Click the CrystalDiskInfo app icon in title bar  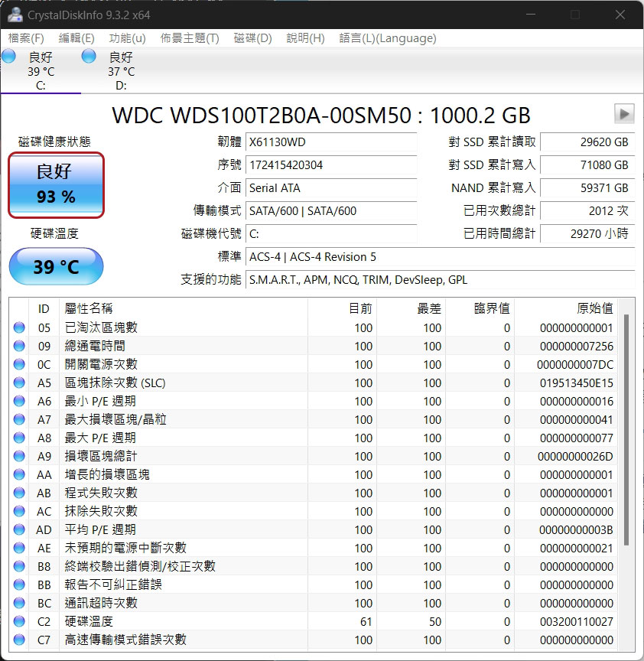15,15
